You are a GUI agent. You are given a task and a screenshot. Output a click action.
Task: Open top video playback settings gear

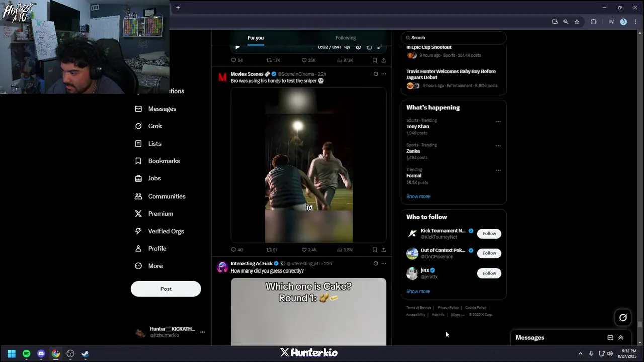[x=358, y=47]
